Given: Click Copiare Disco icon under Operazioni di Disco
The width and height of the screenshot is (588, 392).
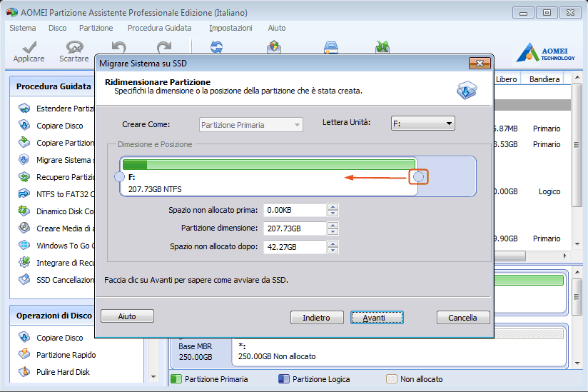Looking at the screenshot, I should (24, 338).
